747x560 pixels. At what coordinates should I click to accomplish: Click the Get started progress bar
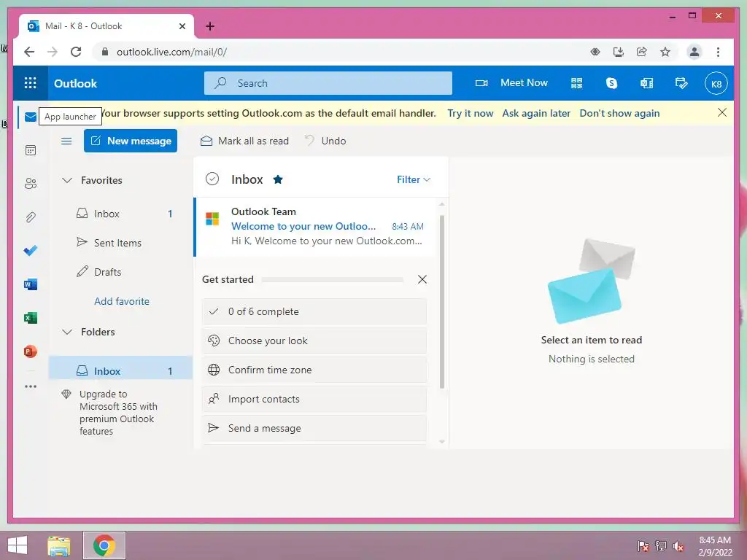pyautogui.click(x=333, y=280)
